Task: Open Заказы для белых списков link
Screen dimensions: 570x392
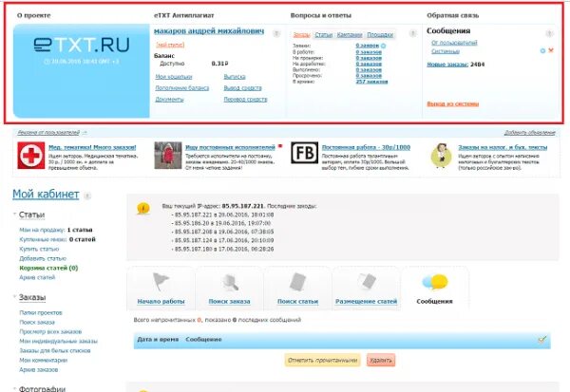Action: 55,350
